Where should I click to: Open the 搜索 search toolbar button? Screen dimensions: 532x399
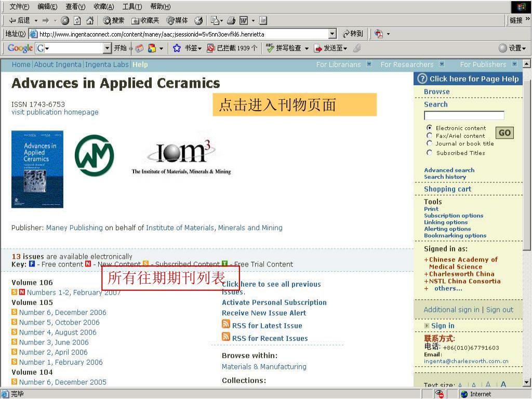pyautogui.click(x=114, y=21)
